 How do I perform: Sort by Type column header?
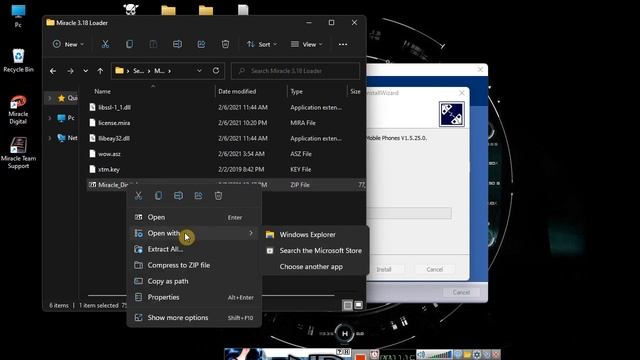296,91
